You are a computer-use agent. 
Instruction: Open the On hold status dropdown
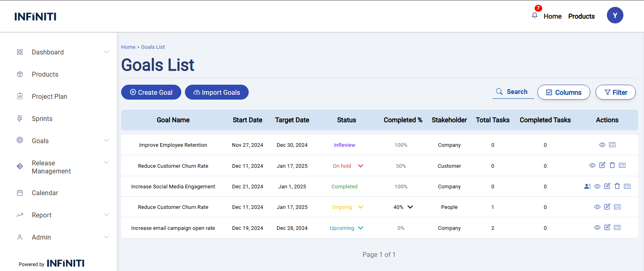pos(361,166)
